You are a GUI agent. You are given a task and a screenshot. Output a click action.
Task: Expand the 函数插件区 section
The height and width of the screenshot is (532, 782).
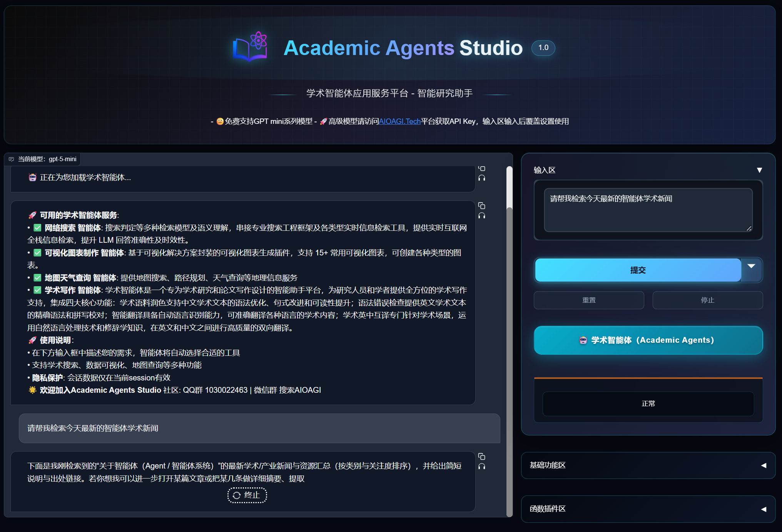764,509
